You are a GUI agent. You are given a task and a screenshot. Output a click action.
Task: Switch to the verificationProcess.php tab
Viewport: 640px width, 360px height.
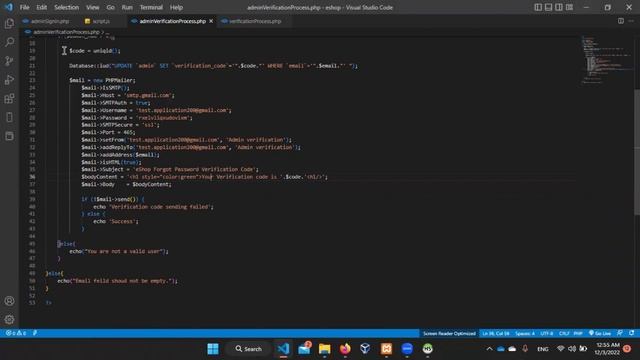(x=255, y=21)
